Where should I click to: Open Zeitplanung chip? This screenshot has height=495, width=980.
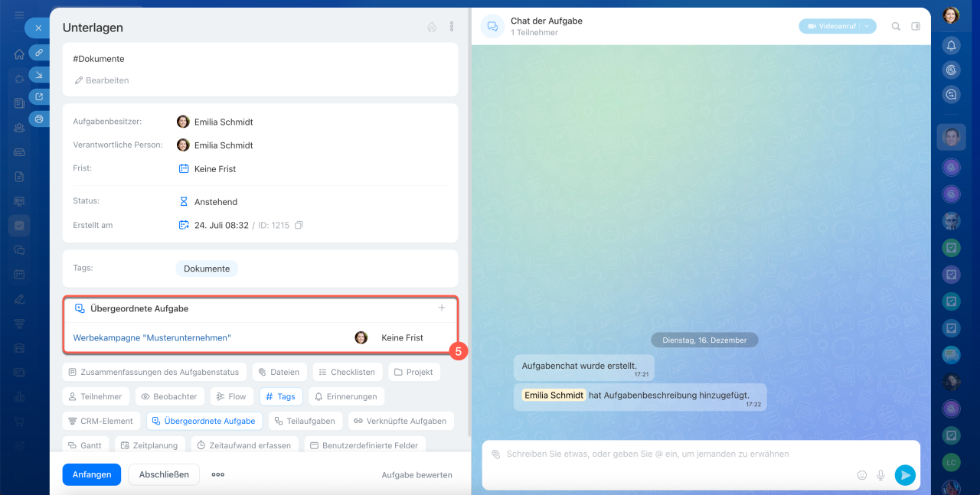[149, 445]
